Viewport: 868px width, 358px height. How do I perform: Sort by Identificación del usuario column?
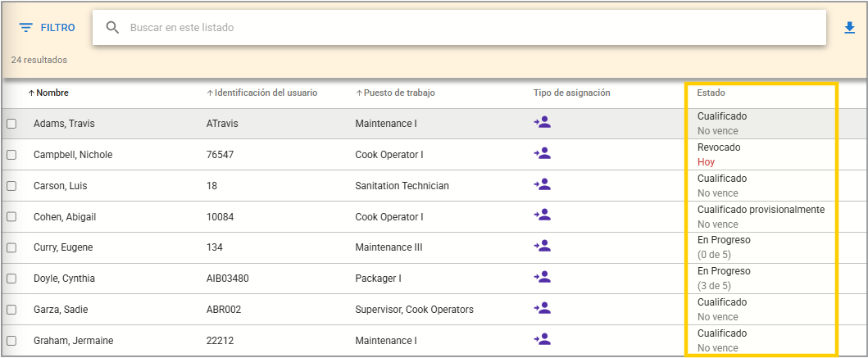[x=266, y=93]
